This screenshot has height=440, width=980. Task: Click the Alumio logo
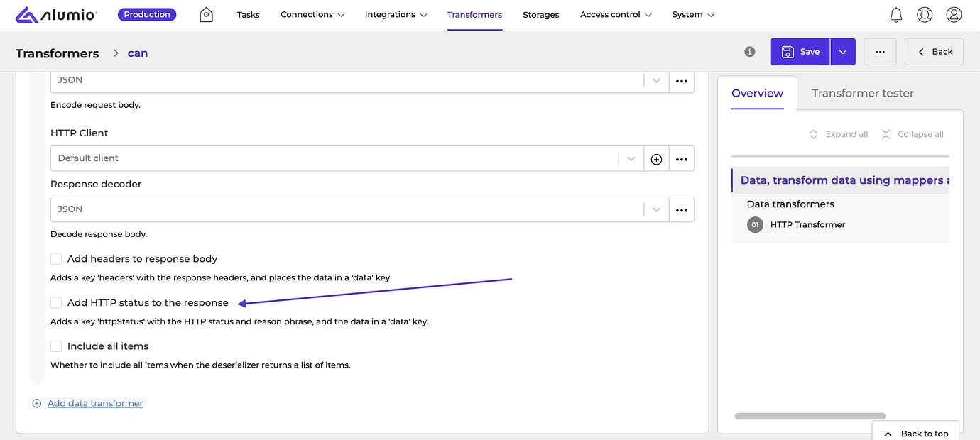click(57, 14)
